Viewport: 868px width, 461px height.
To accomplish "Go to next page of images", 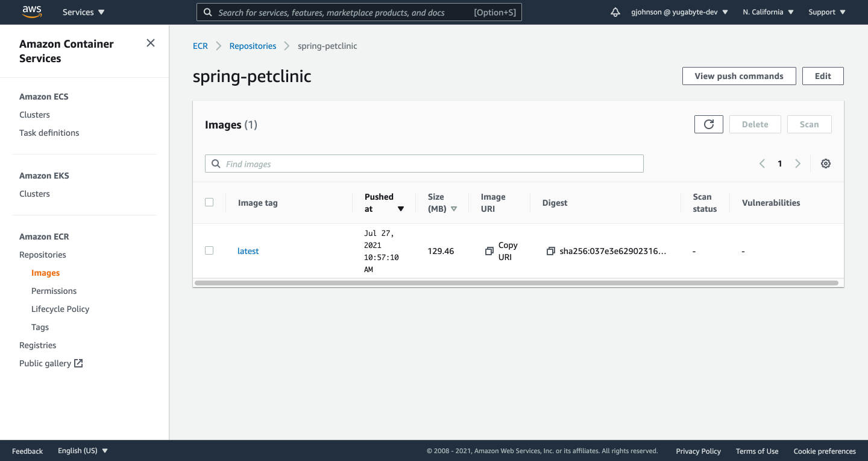I will pos(797,163).
